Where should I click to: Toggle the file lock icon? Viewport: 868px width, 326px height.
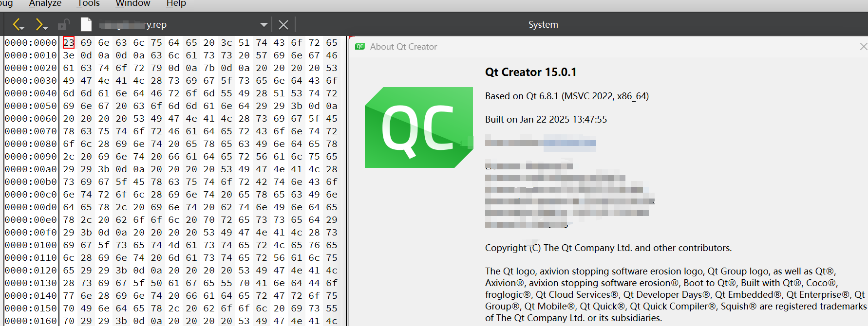coord(63,24)
